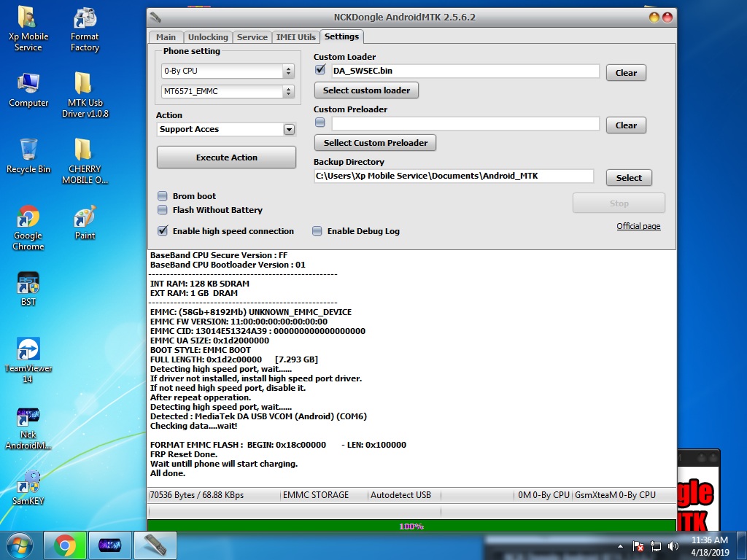747x560 pixels.
Task: Open the CHERRY MOBILE folder on desktop
Action: (85, 160)
